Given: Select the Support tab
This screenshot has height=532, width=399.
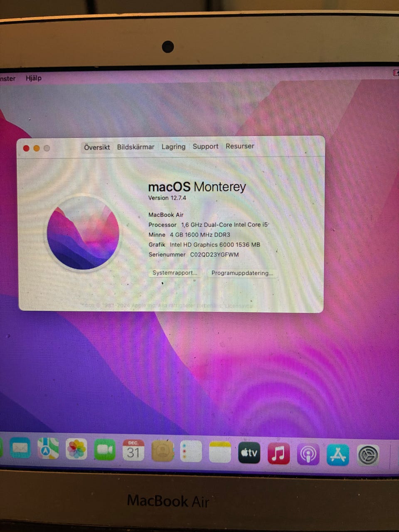Looking at the screenshot, I should point(205,146).
